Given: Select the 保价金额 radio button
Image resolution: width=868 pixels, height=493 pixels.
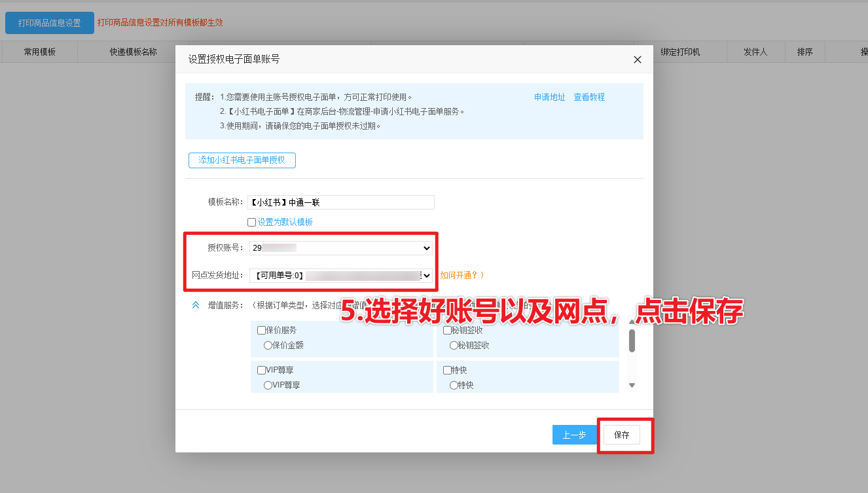Looking at the screenshot, I should 268,345.
